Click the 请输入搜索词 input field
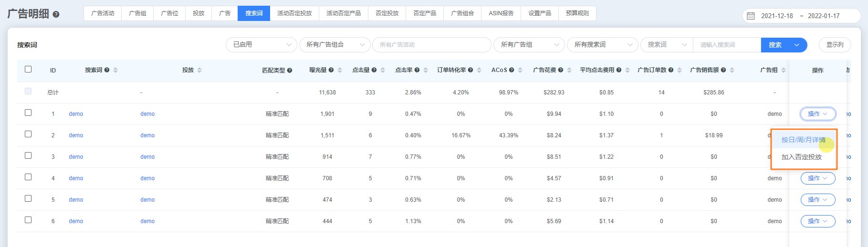Screen dimensions: 868x247 tap(726, 45)
